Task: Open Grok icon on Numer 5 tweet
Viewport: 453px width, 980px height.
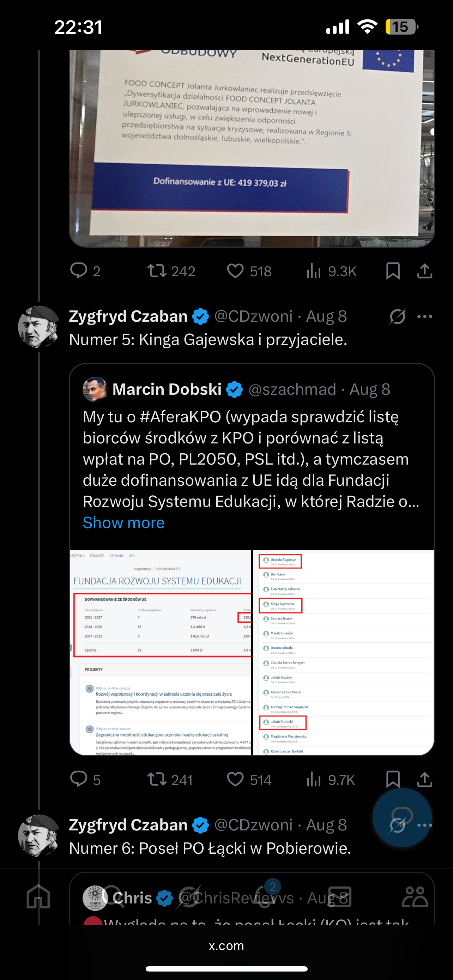Action: tap(397, 316)
